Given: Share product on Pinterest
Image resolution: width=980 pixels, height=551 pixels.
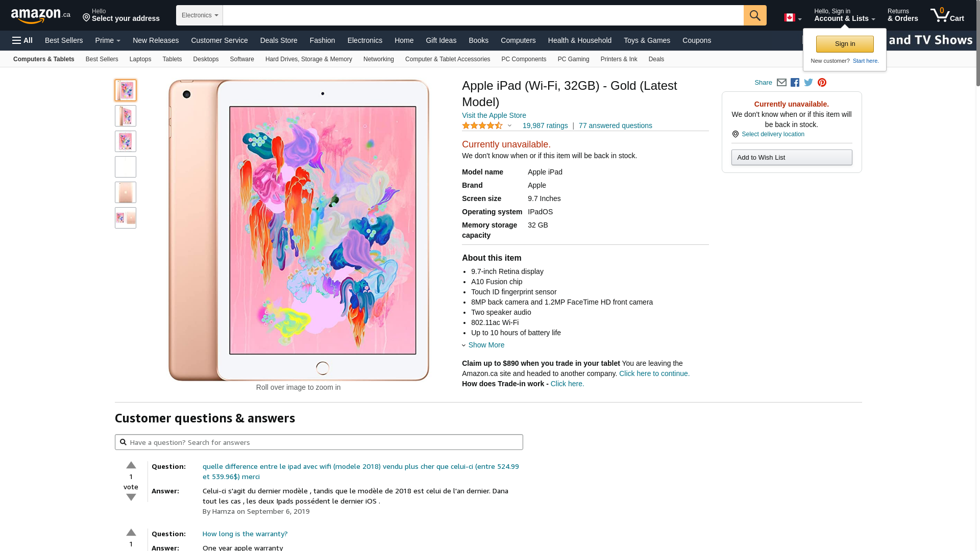Looking at the screenshot, I should (822, 83).
